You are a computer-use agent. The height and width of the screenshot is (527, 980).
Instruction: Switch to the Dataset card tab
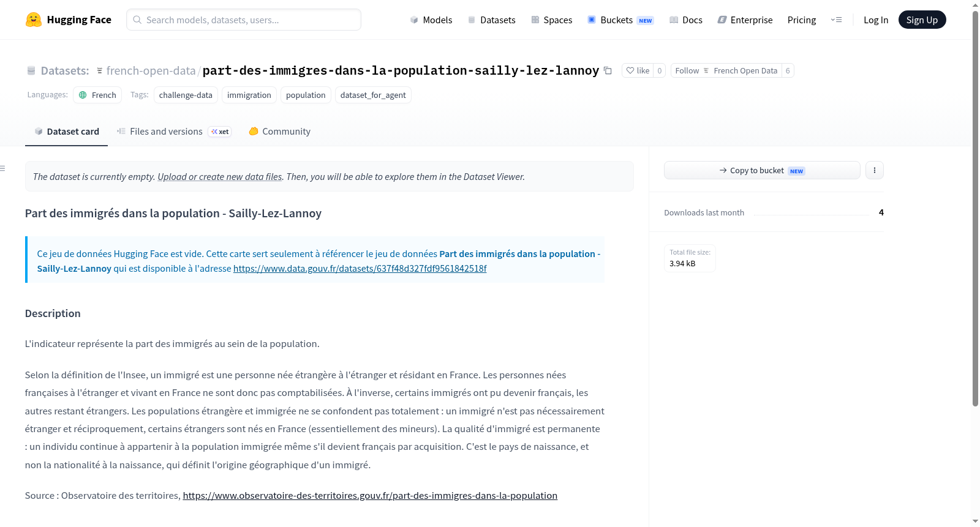[66, 132]
